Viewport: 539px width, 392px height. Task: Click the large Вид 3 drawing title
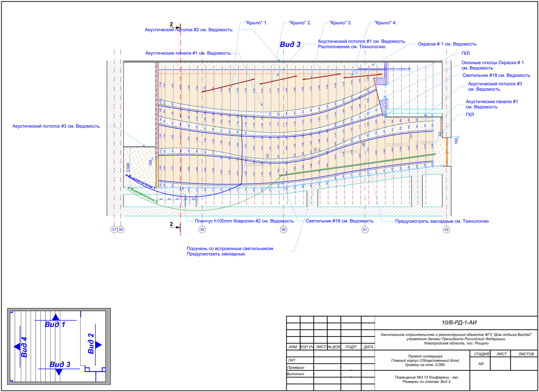290,44
